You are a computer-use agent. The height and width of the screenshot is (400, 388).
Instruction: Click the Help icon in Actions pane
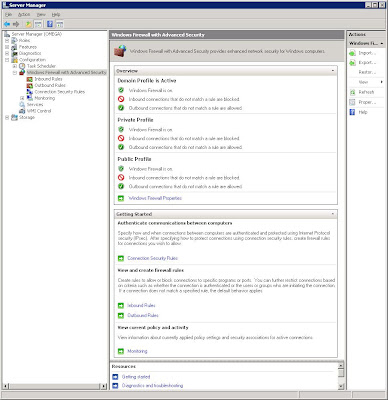point(352,112)
